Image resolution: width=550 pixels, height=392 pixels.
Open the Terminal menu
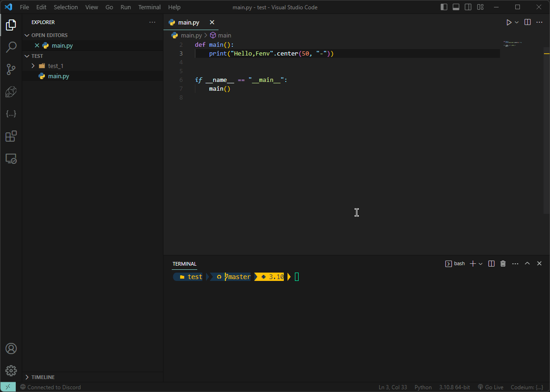click(149, 7)
